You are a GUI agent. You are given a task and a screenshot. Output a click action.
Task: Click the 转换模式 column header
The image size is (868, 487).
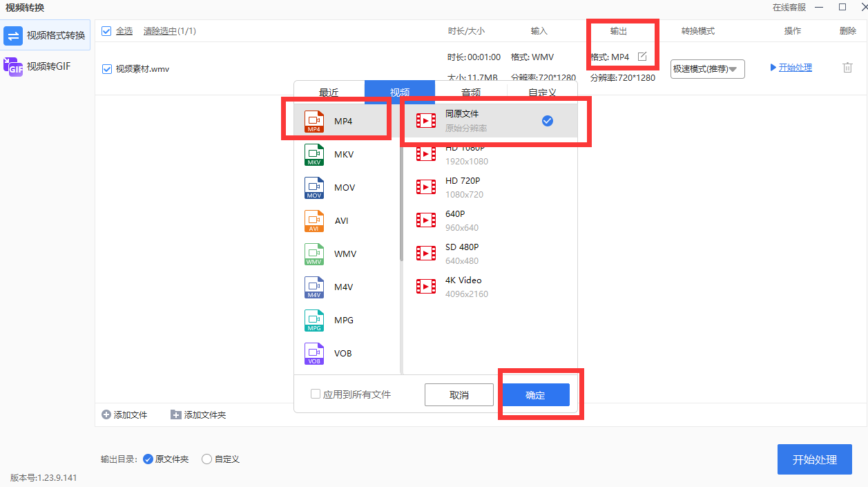click(x=698, y=31)
